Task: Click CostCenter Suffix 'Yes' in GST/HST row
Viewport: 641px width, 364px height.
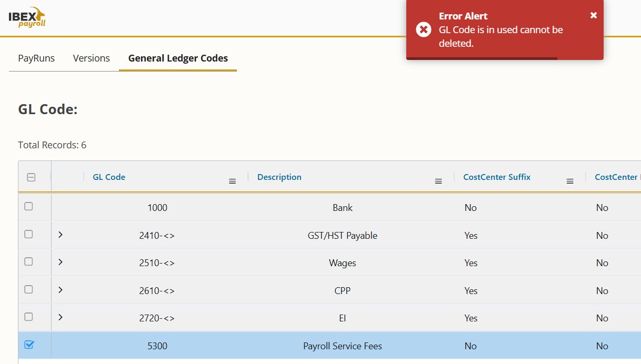Action: click(471, 236)
